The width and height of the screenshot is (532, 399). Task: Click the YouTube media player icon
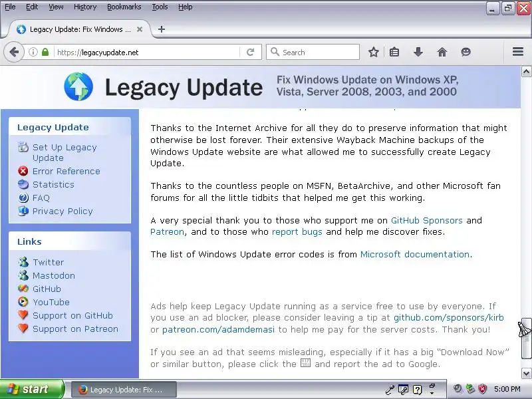point(23,302)
